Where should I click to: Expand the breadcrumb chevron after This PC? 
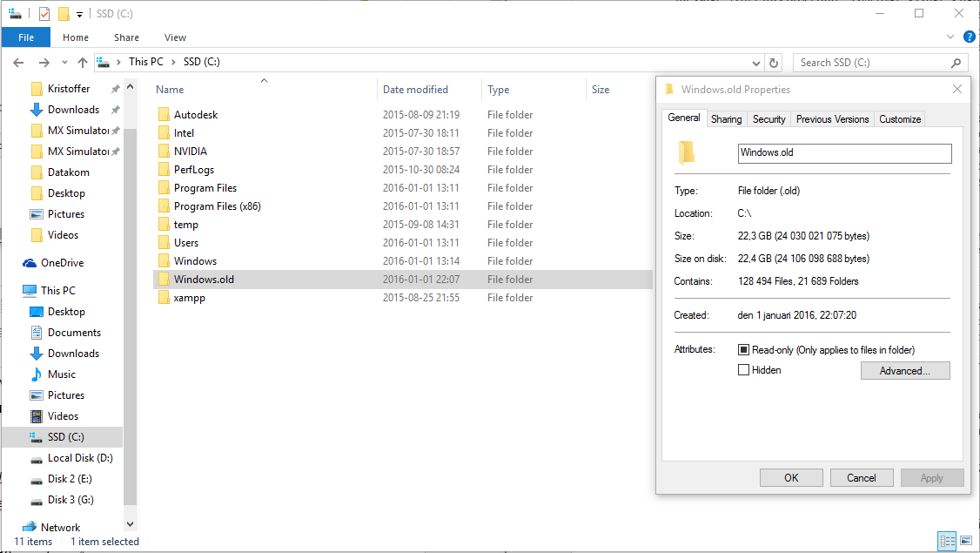[x=173, y=62]
